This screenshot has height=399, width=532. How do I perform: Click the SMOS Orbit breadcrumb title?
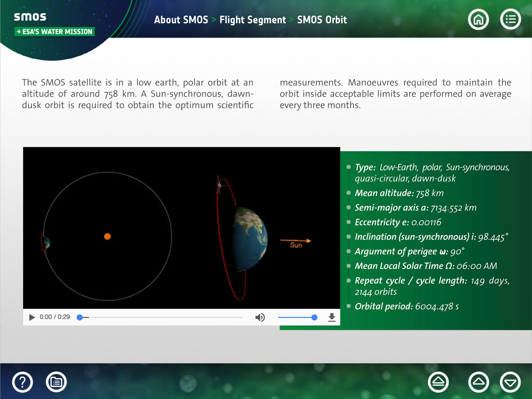(x=322, y=20)
